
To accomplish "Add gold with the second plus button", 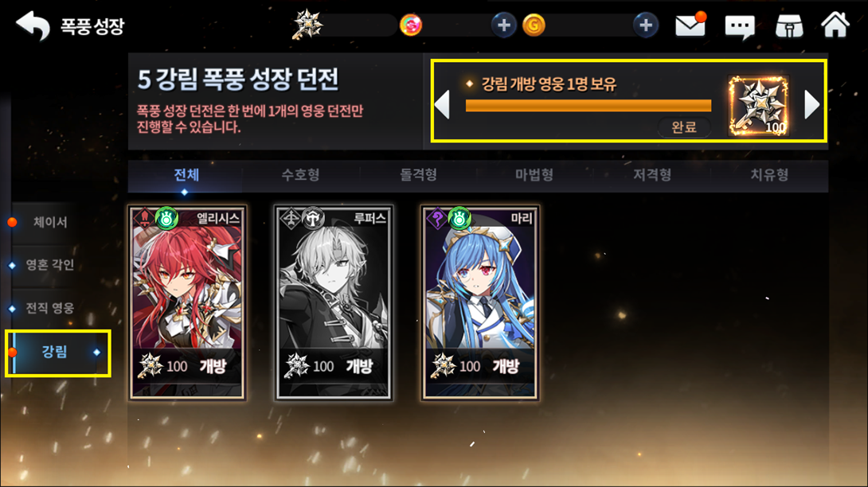I will (646, 25).
